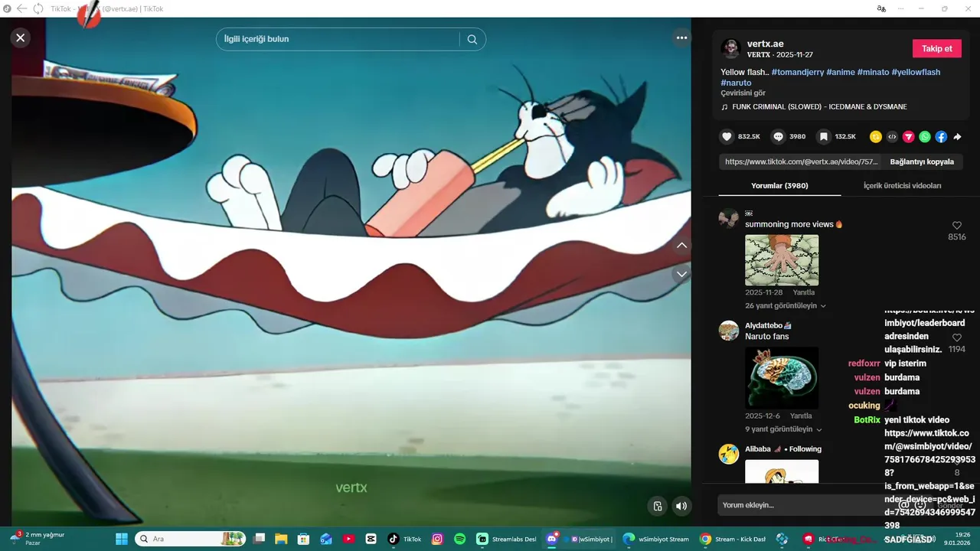Open the three-dot more options menu
The height and width of the screenshot is (551, 980).
tap(681, 37)
